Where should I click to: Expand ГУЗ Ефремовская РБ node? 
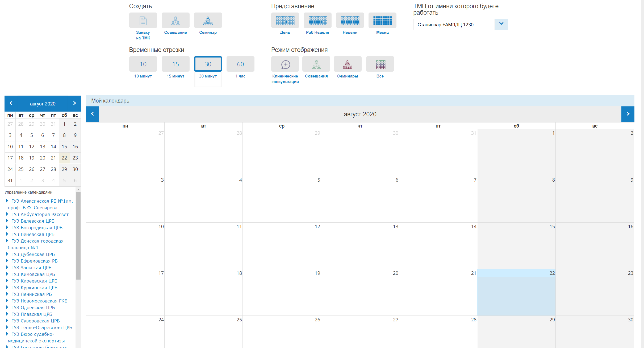pyautogui.click(x=7, y=261)
